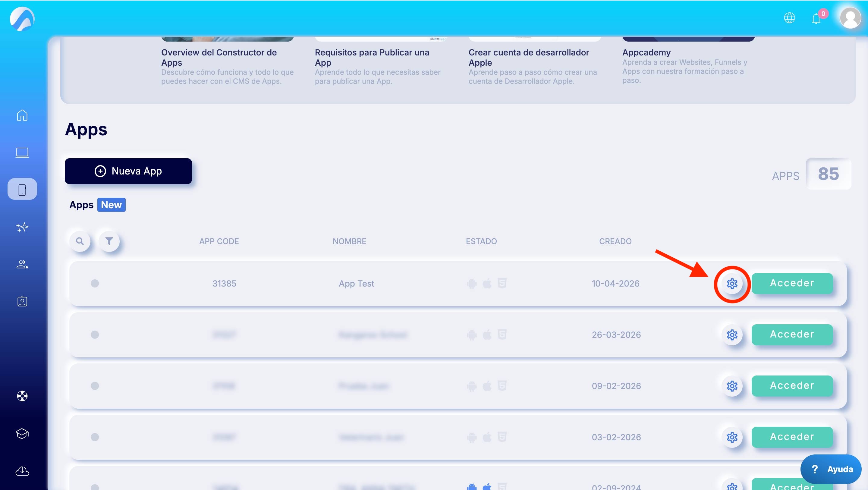Click the Nueva App button

pyautogui.click(x=128, y=171)
